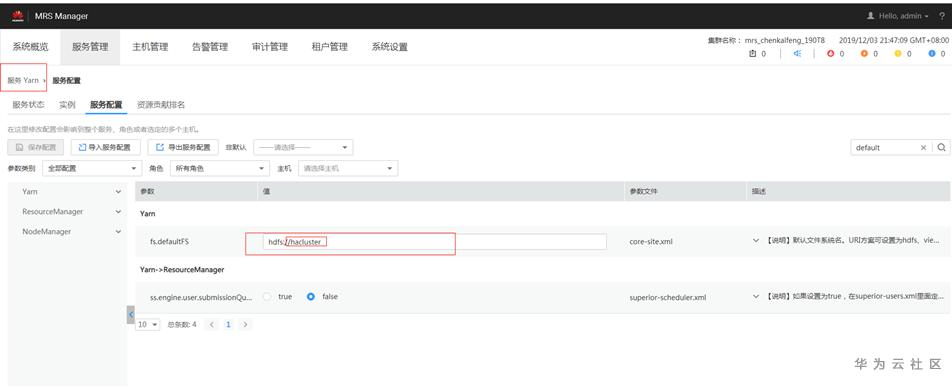Click the 导入服务配置 button
Screen dimensions: 952x386
pos(106,147)
